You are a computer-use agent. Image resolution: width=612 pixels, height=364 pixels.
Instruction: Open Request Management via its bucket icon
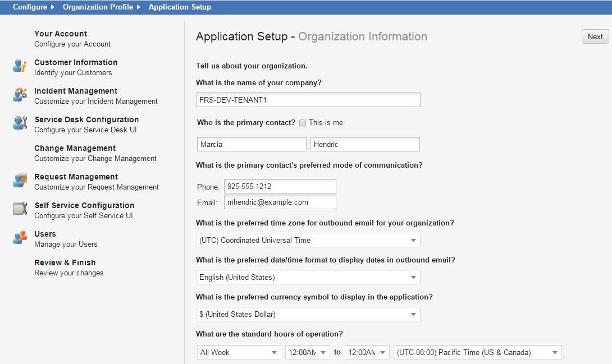(20, 181)
